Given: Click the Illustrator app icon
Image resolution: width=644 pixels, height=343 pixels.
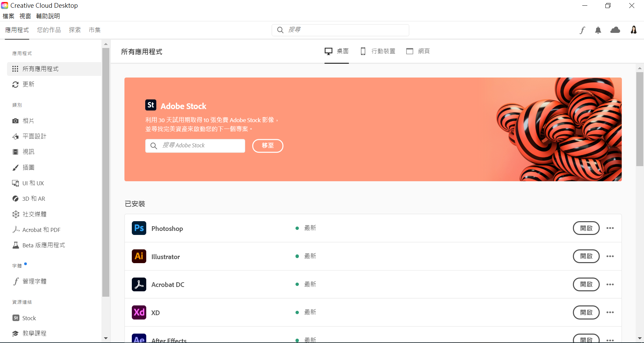Looking at the screenshot, I should pyautogui.click(x=139, y=256).
